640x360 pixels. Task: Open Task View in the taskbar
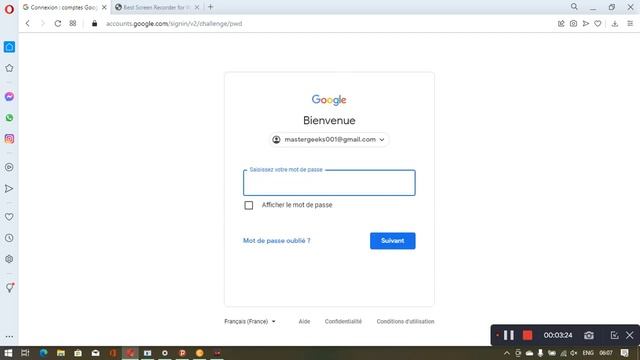coord(25,353)
